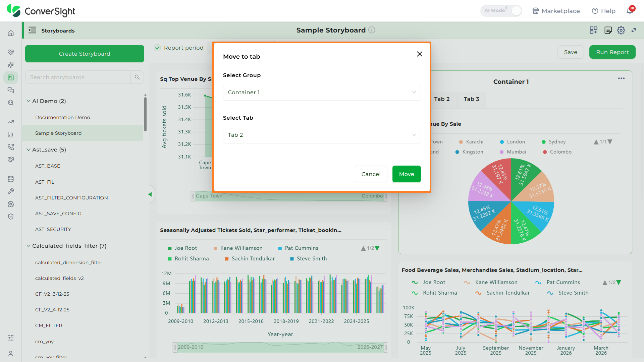644x362 pixels.
Task: Switch to Tab 2 in Container 1
Action: coord(442,99)
